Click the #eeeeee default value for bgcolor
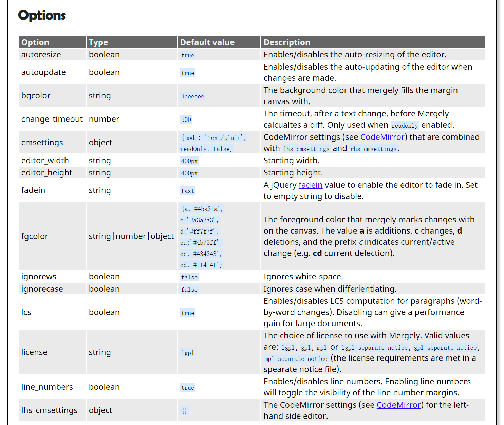Viewport: 504px width, 425px height. [192, 96]
